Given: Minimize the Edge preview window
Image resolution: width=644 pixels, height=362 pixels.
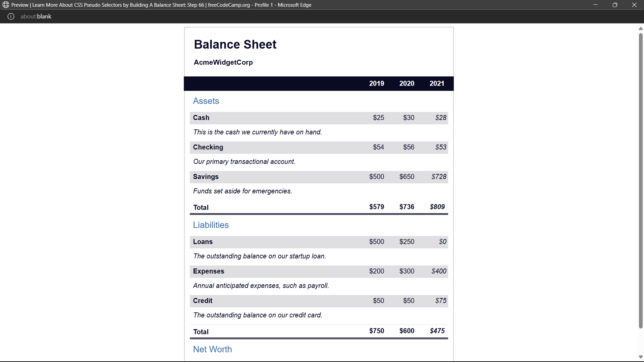Looking at the screenshot, I should 596,5.
